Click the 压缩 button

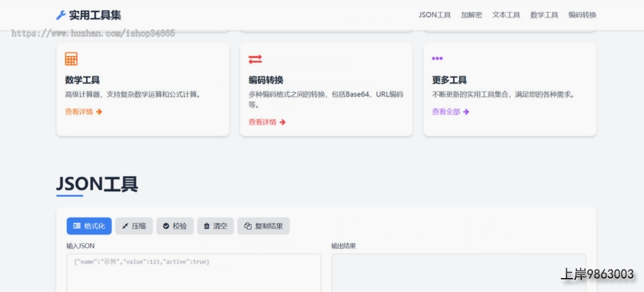coord(134,226)
